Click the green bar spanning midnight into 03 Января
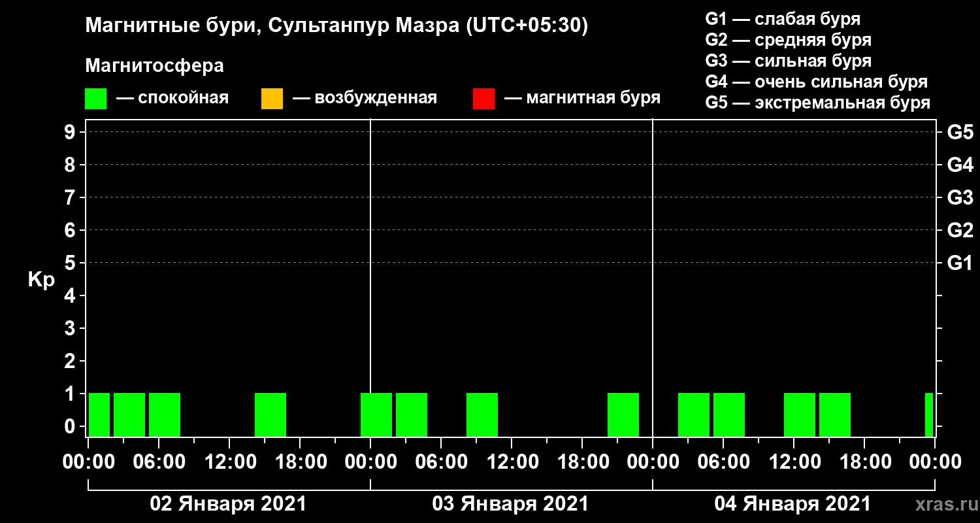Screen dimensions: 980x523 point(376,414)
